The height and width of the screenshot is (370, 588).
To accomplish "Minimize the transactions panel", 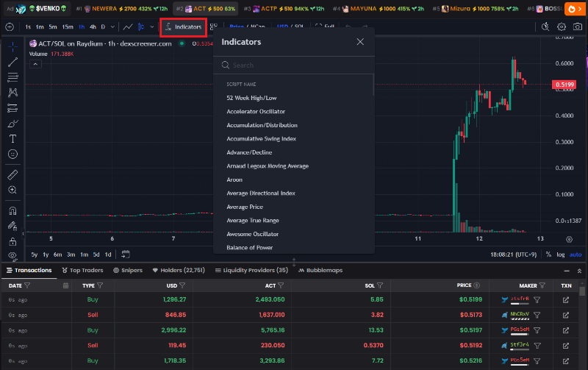I will pyautogui.click(x=567, y=271).
